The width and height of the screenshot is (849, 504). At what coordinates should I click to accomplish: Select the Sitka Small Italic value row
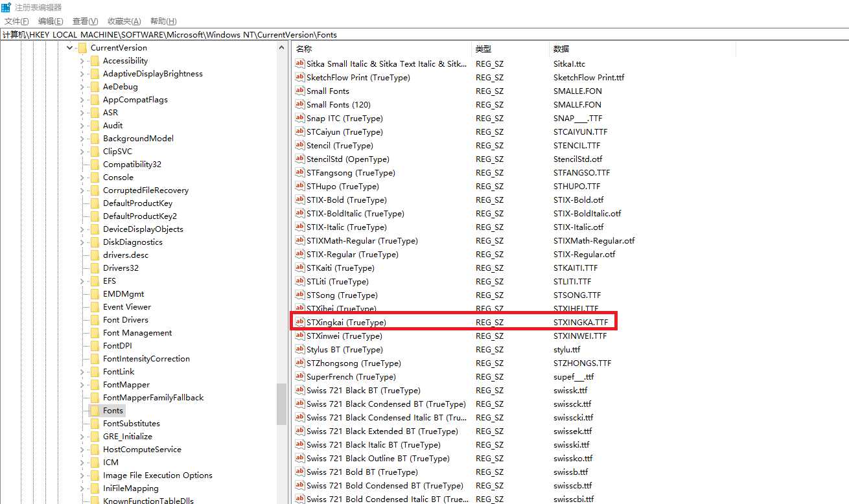386,63
